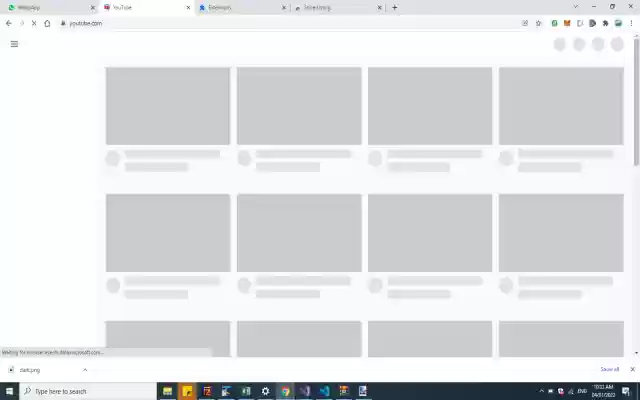Show hidden system tray icons
The width and height of the screenshot is (640, 400).
click(x=542, y=391)
